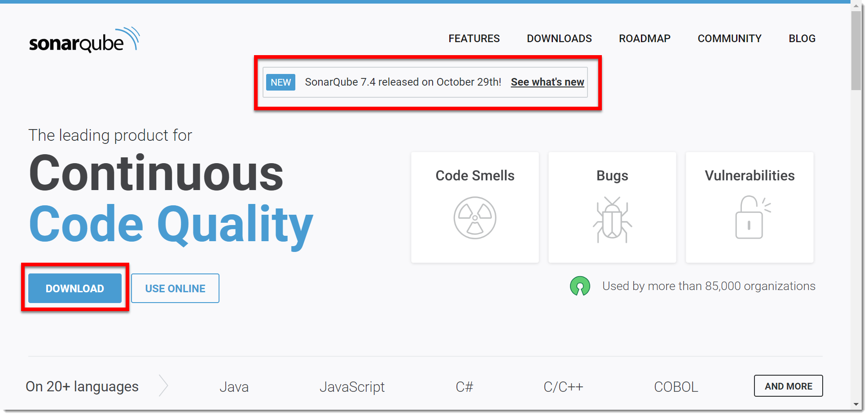Click 'The leading product for' text
This screenshot has width=868, height=416.
(110, 135)
